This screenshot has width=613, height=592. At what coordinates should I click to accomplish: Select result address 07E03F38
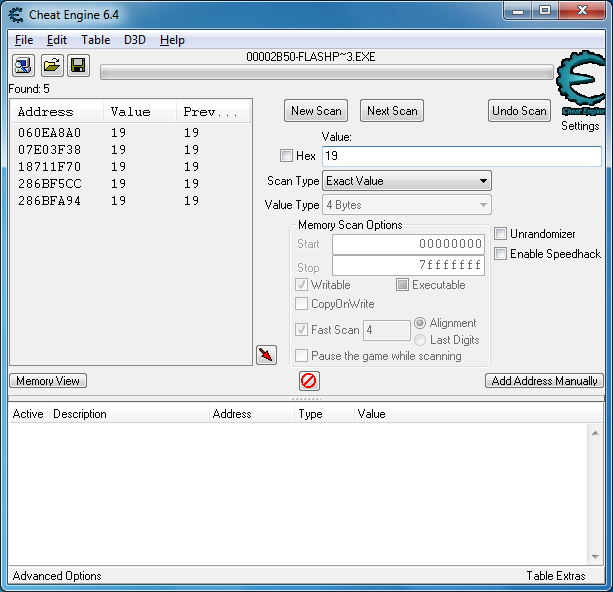pyautogui.click(x=50, y=150)
